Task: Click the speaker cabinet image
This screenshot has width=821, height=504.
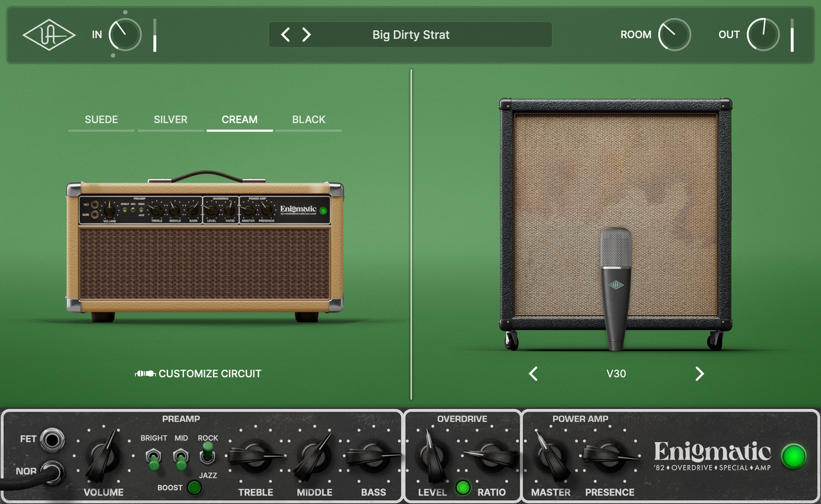Action: click(616, 223)
